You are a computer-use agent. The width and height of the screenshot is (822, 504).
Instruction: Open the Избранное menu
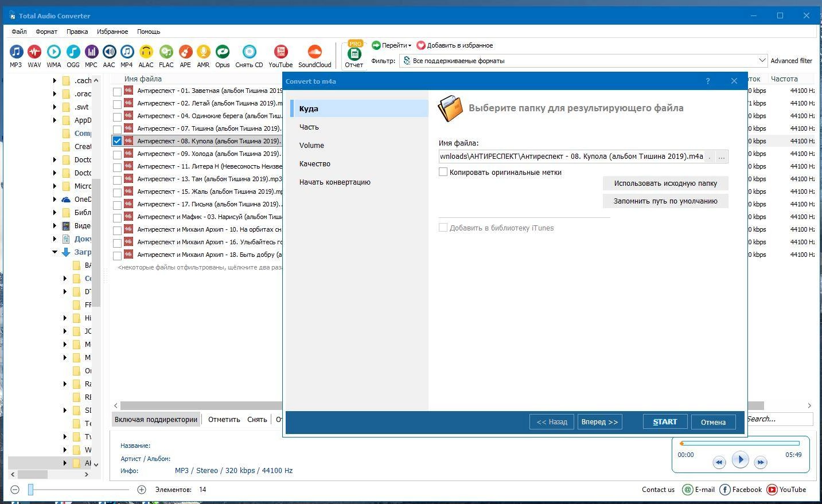(112, 32)
